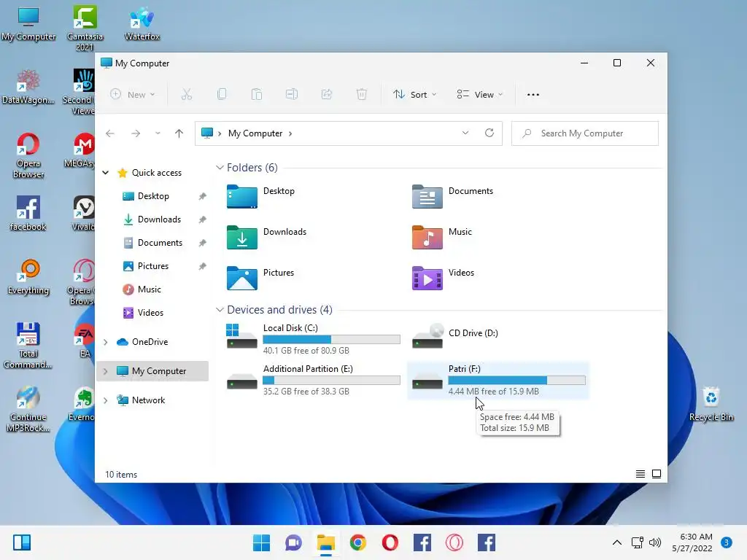Viewport: 747px width, 560px height.
Task: Select Network in the navigation pane
Action: pyautogui.click(x=148, y=400)
